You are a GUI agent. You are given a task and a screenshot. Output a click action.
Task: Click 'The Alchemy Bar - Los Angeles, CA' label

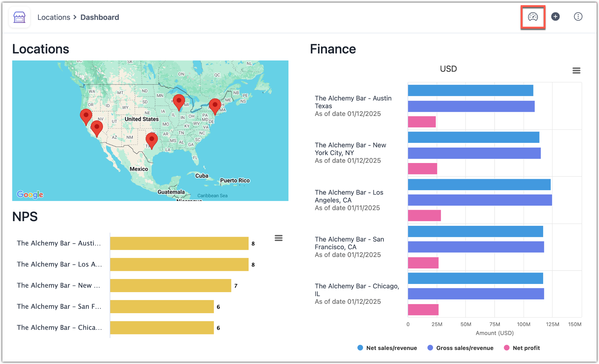click(349, 196)
